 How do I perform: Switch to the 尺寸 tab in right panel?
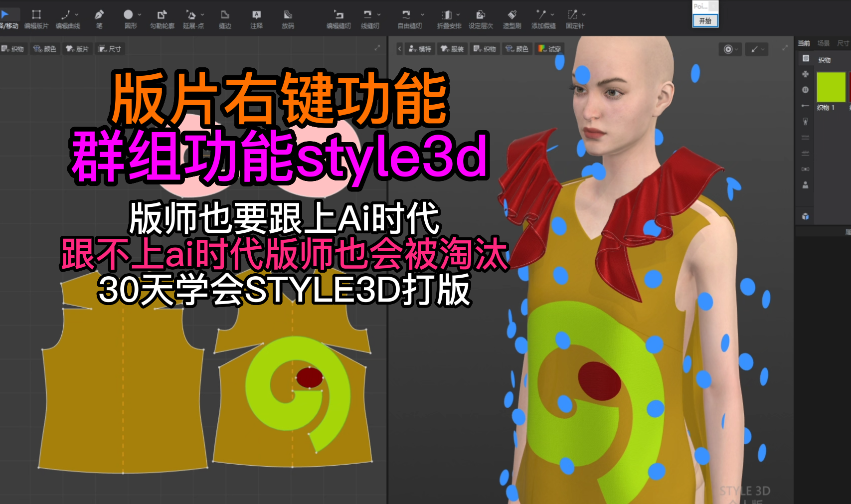coord(843,43)
